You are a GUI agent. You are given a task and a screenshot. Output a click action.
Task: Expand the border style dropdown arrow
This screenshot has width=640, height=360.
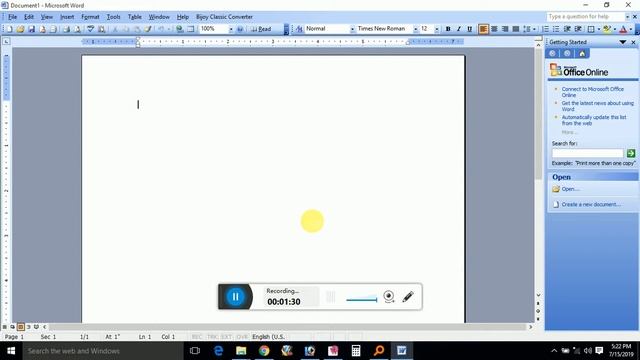[x=599, y=29]
